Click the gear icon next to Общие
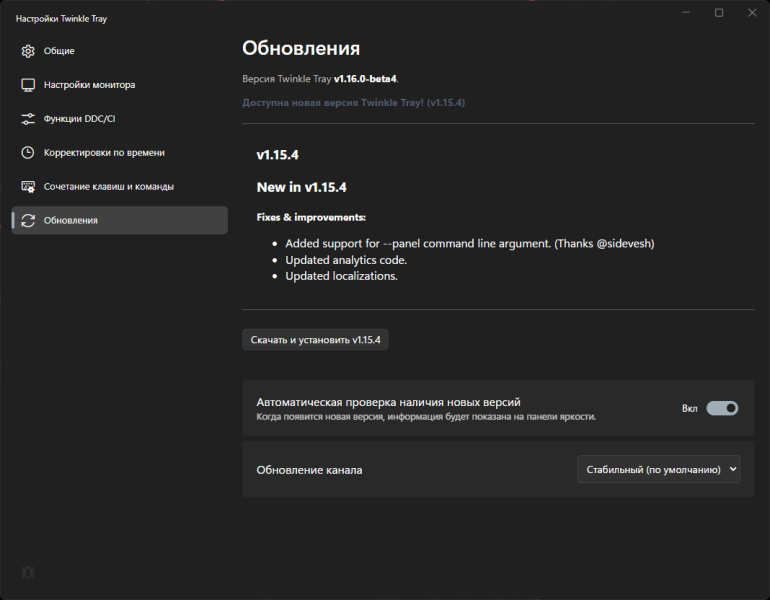770x600 pixels. (28, 51)
